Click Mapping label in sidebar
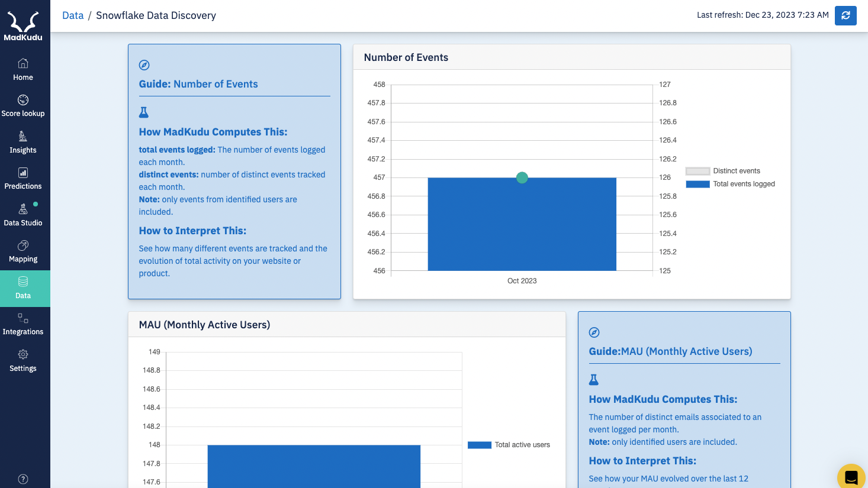Screen dimensions: 868x488 click(23, 259)
